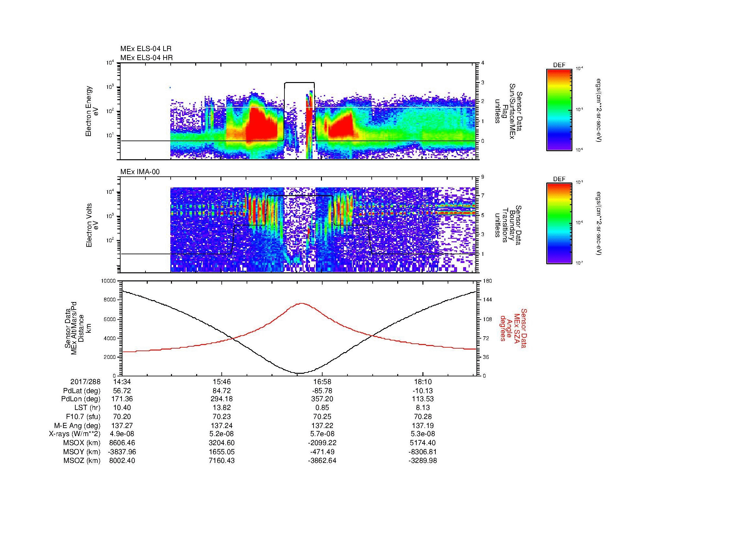
Task: Click the MSOY value -8306.81
Action: click(423, 452)
